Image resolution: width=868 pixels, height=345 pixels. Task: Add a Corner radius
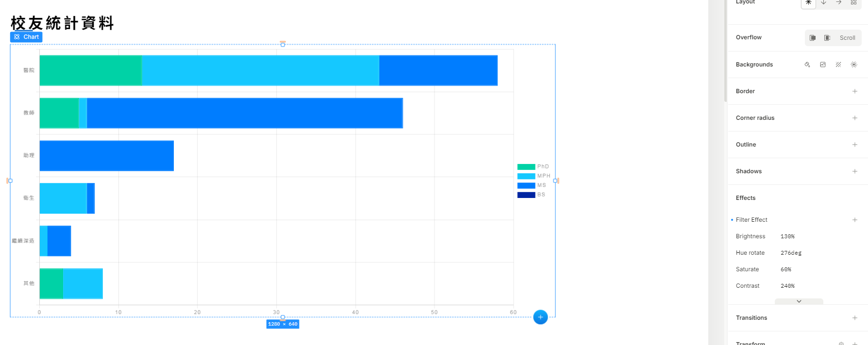pyautogui.click(x=855, y=118)
